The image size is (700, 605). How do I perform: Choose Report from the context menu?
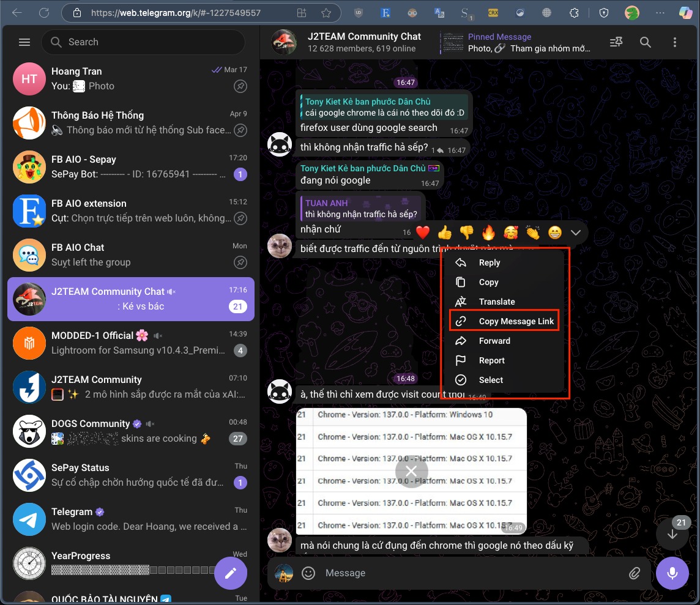(x=504, y=360)
